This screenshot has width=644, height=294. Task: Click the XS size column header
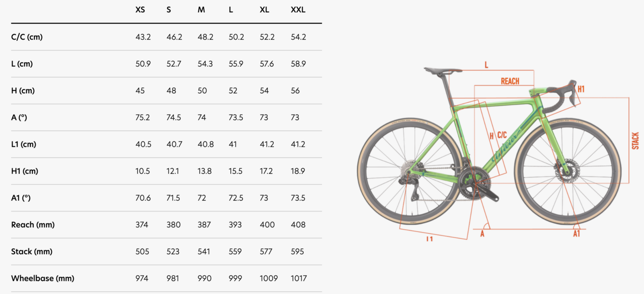(140, 10)
